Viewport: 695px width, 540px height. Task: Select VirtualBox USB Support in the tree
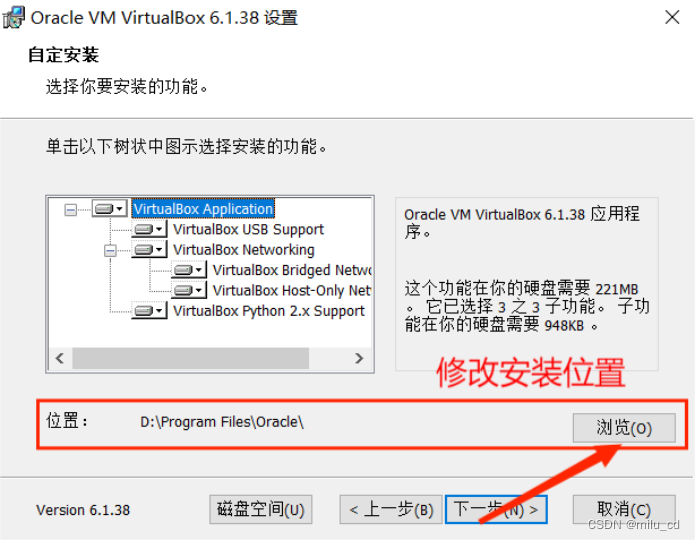pos(248,229)
